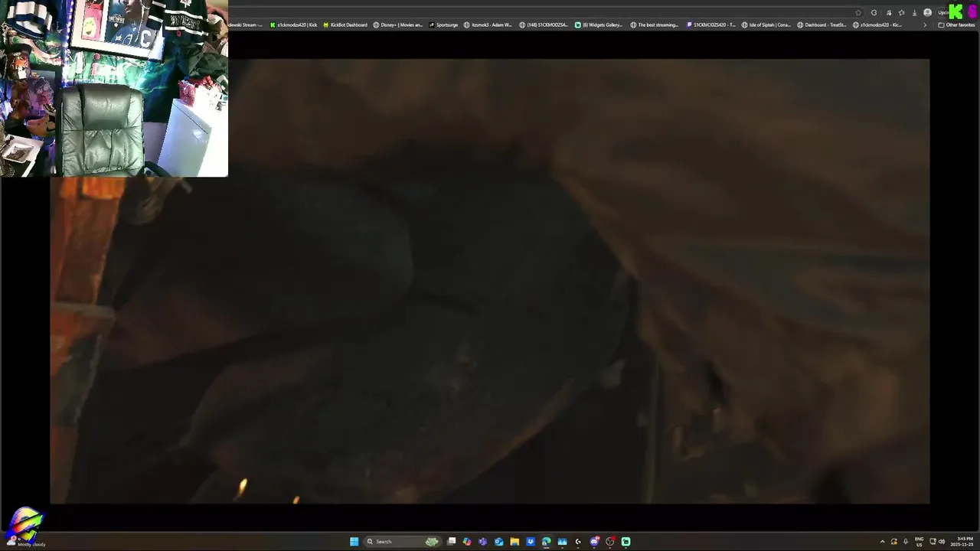Screen dimensions: 980x551
Task: Click the taskbar Search box
Action: tap(403, 541)
